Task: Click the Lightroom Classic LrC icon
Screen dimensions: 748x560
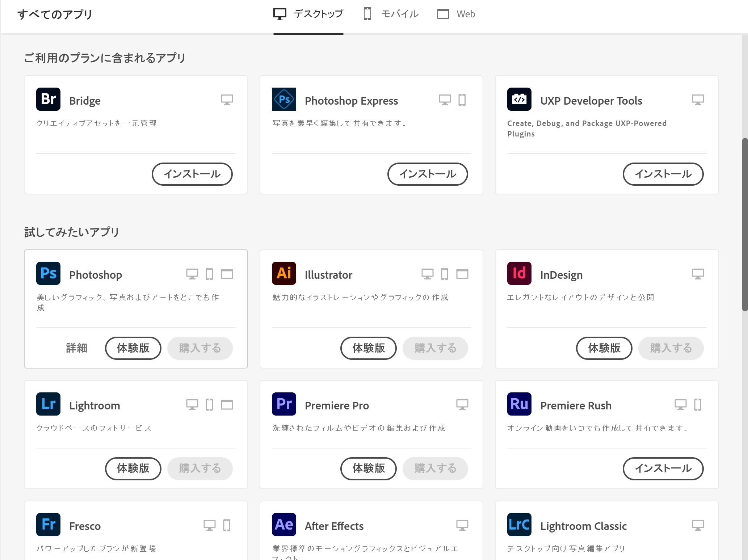Action: tap(519, 525)
